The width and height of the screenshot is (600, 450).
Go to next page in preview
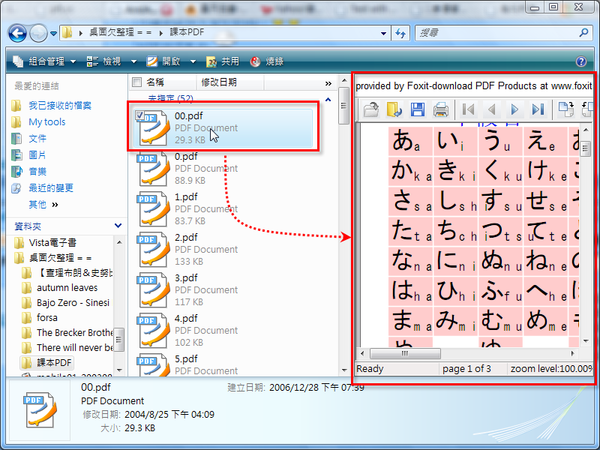pos(515,110)
